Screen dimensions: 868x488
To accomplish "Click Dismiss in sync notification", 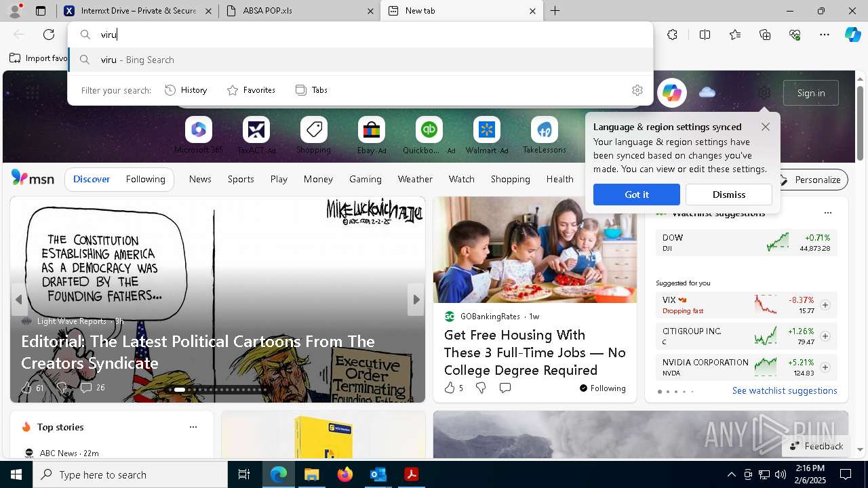I will point(729,195).
